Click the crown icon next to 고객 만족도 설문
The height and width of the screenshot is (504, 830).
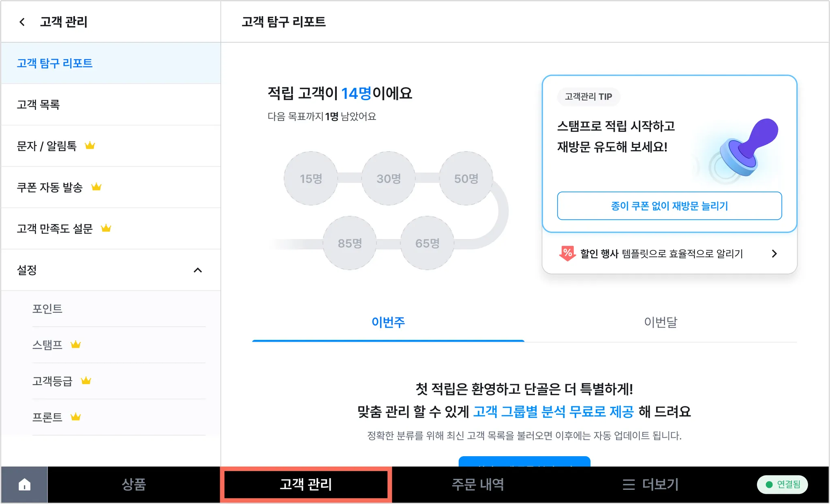tap(106, 228)
